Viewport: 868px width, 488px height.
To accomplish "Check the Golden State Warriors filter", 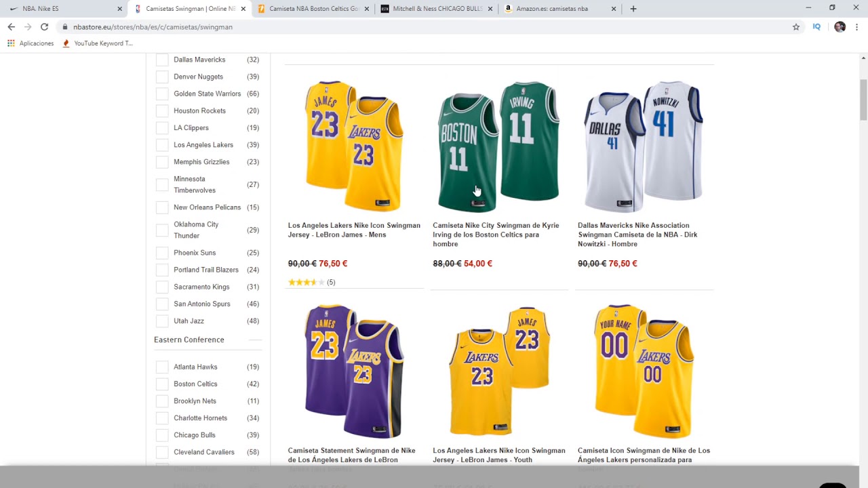I will pyautogui.click(x=162, y=94).
